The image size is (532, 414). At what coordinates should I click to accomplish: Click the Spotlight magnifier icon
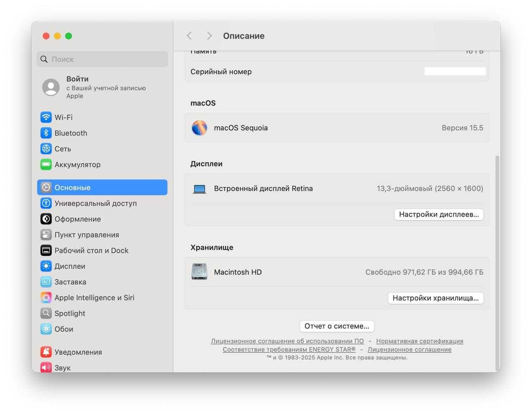coord(46,313)
